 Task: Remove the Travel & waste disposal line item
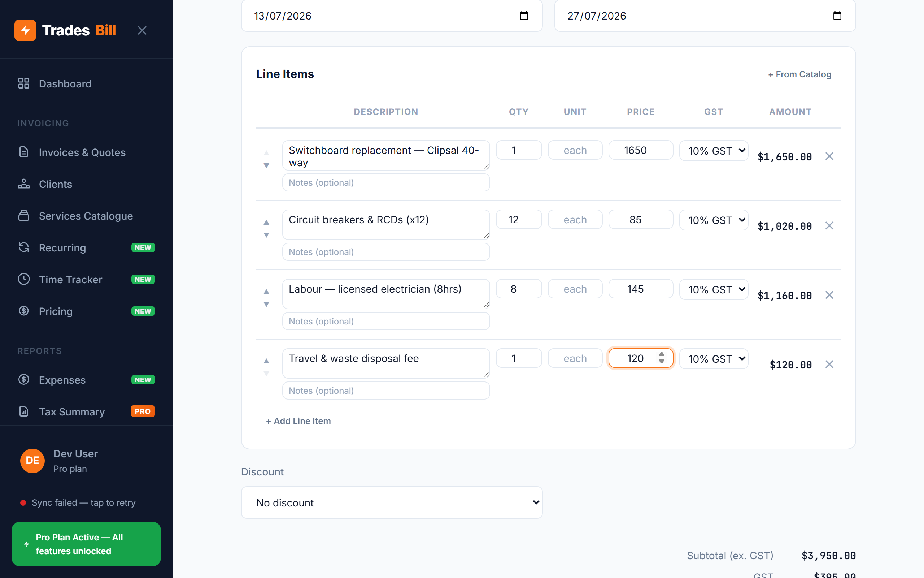pyautogui.click(x=829, y=364)
